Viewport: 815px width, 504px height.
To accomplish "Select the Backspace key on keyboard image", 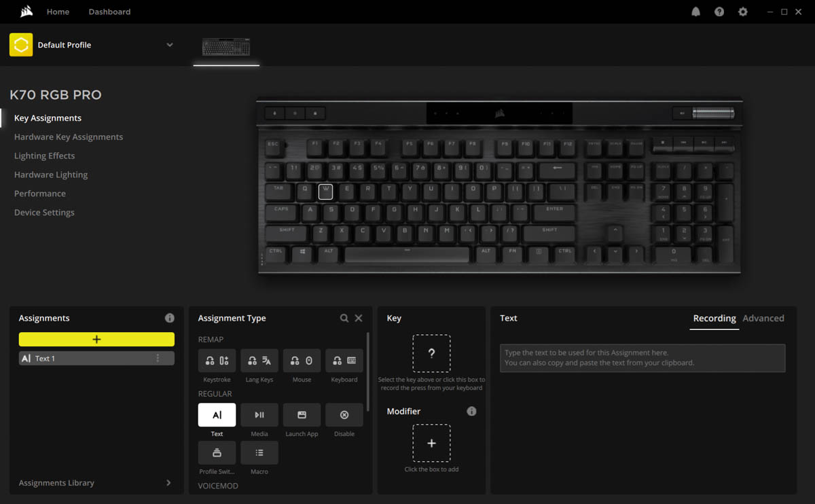I will 557,170.
